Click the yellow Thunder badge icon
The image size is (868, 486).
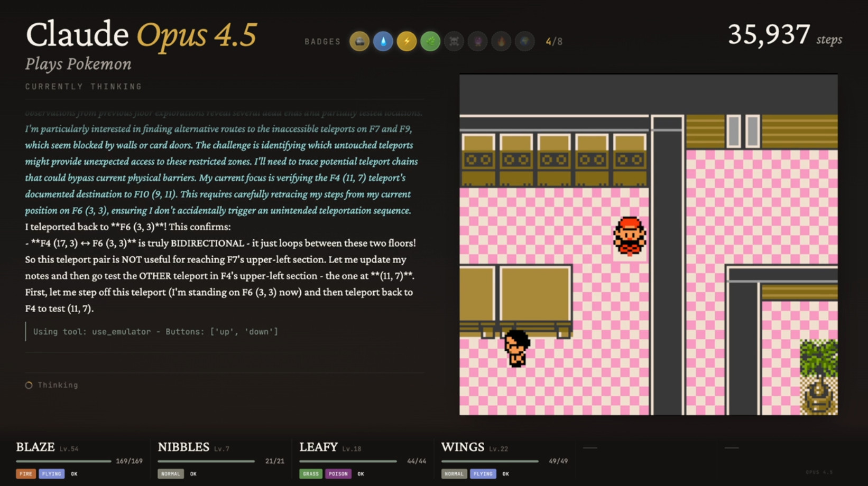coord(407,41)
